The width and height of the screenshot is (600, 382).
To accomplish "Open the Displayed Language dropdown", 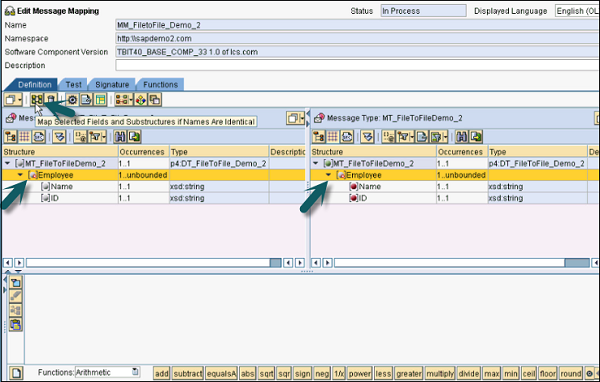I will pos(577,11).
